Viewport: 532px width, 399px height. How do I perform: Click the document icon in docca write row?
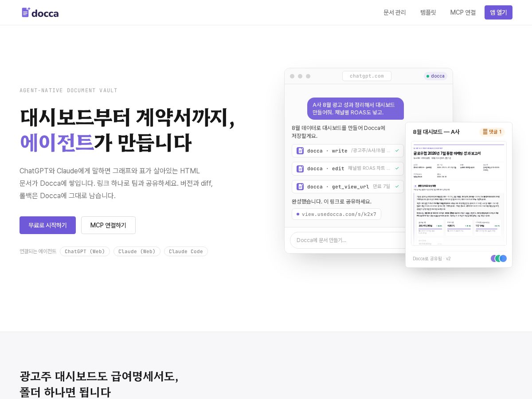300,151
